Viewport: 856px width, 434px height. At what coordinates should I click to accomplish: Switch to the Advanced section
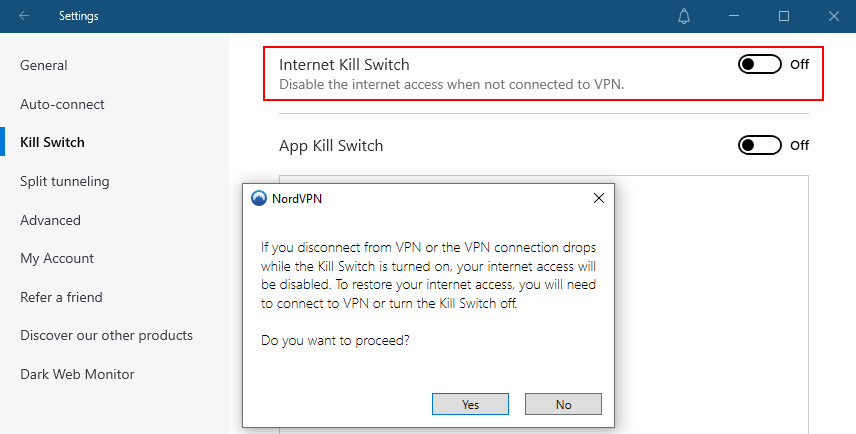[50, 220]
